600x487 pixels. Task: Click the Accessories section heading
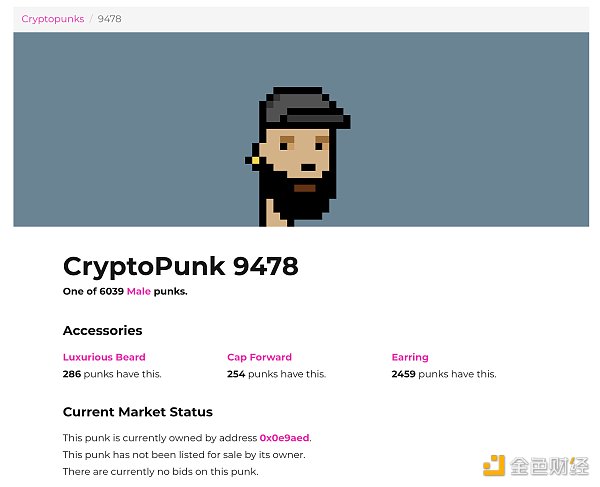[102, 331]
